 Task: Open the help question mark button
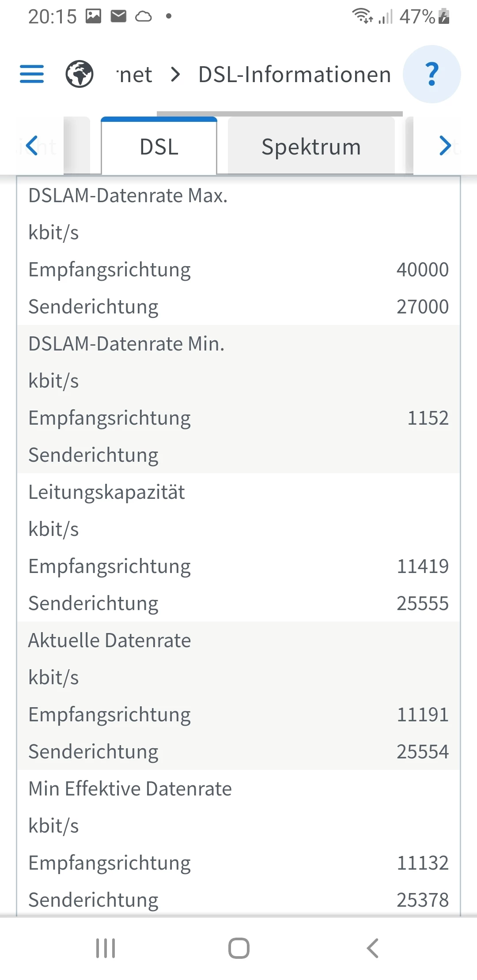432,74
